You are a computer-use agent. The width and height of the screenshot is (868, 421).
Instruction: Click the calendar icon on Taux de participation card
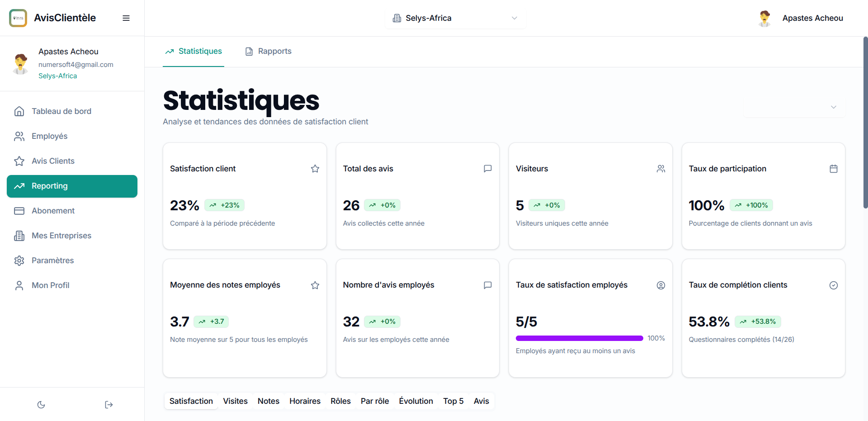(834, 169)
